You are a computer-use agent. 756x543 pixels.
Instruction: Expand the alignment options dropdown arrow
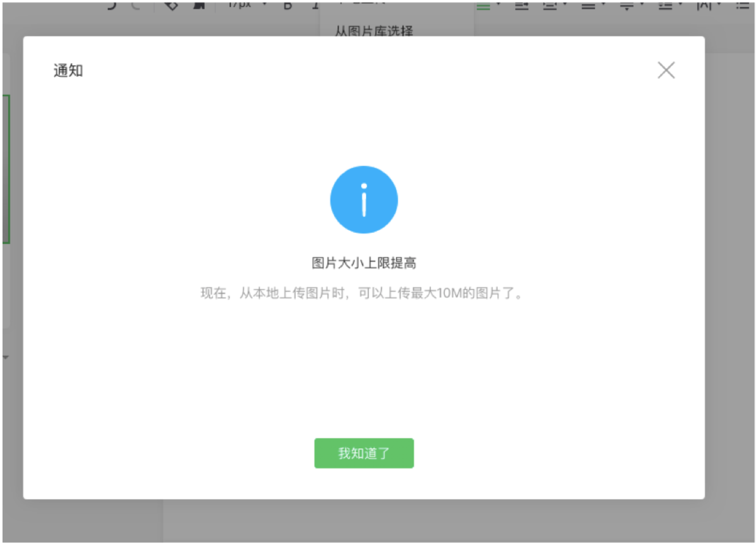pyautogui.click(x=498, y=4)
